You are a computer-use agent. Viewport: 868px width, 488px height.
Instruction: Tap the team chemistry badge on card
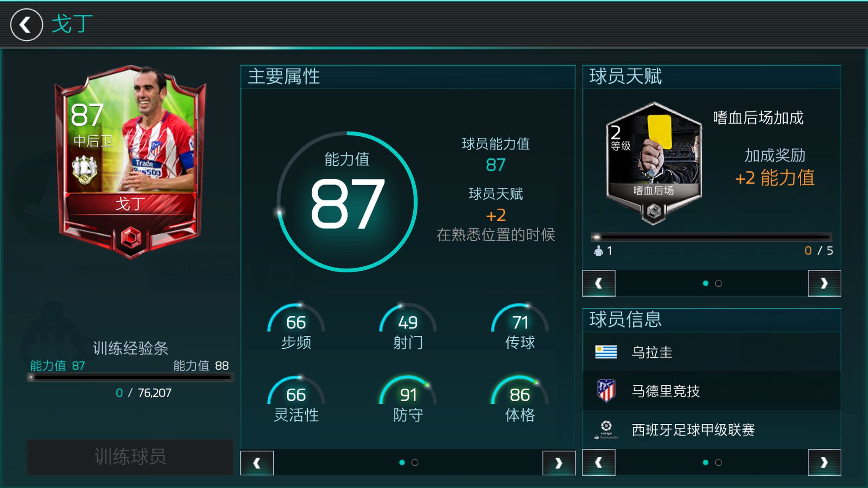[84, 170]
